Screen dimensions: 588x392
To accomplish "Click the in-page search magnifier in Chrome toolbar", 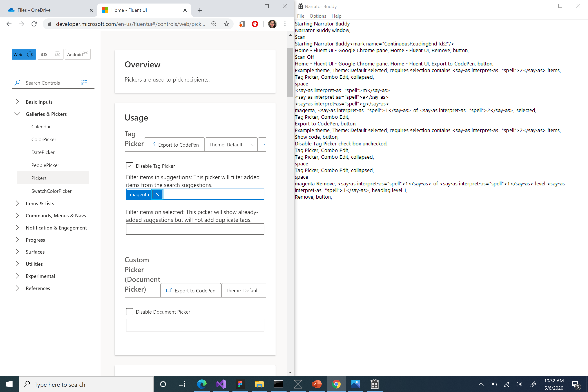I will pyautogui.click(x=214, y=24).
